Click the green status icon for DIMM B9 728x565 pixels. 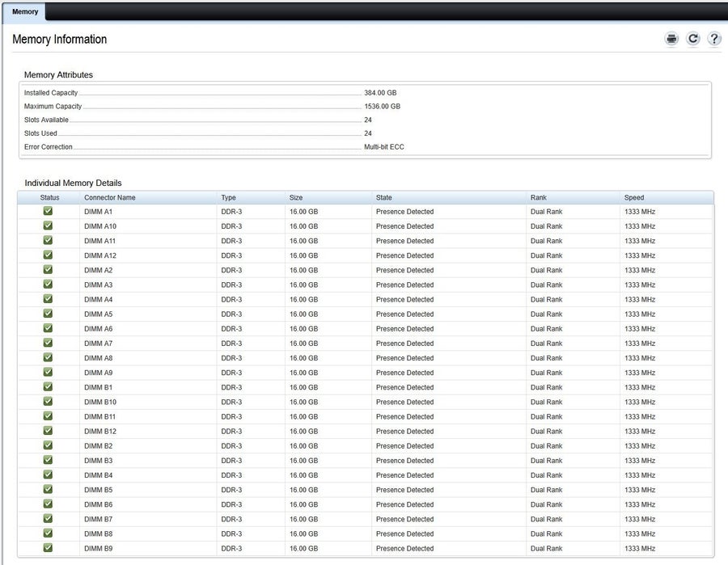click(x=48, y=548)
